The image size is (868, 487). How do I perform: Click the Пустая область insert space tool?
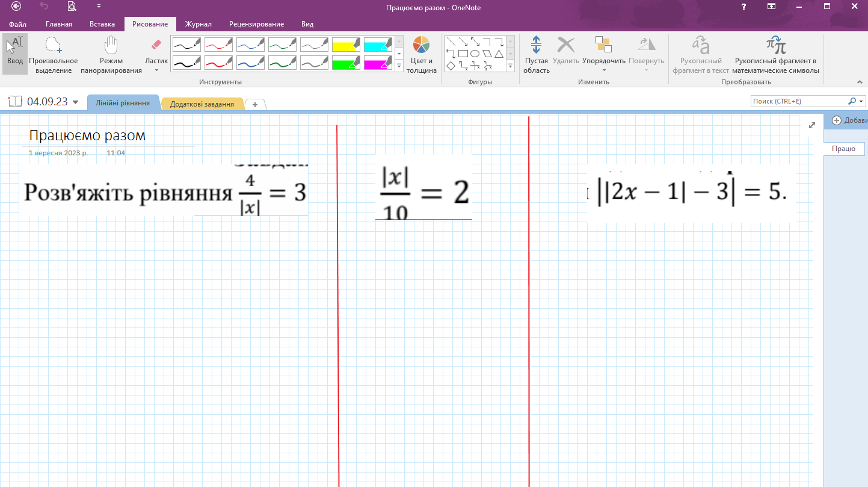click(x=536, y=54)
